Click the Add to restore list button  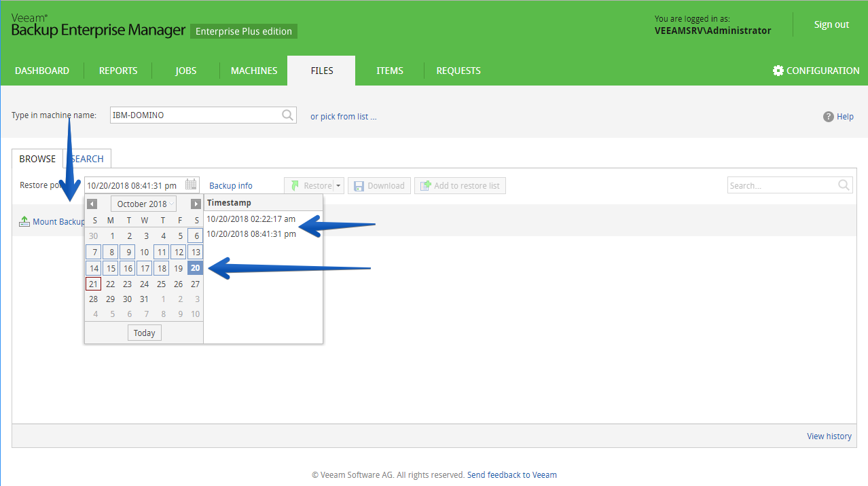(x=460, y=185)
